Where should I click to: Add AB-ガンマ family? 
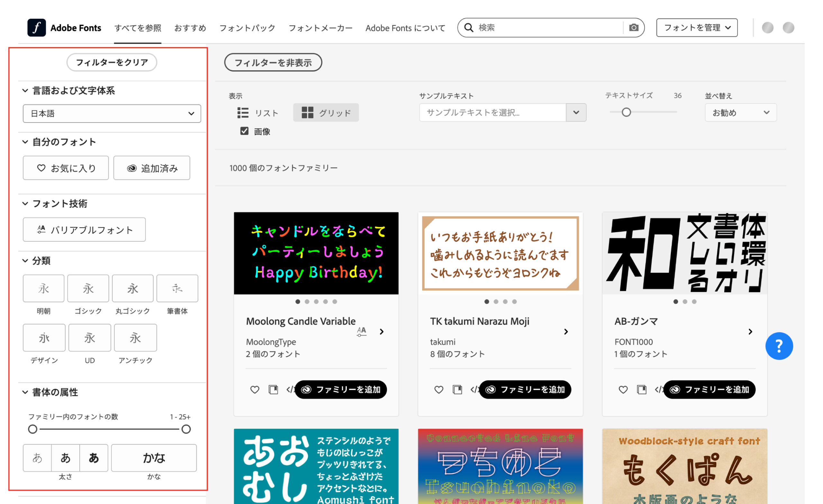[710, 390]
